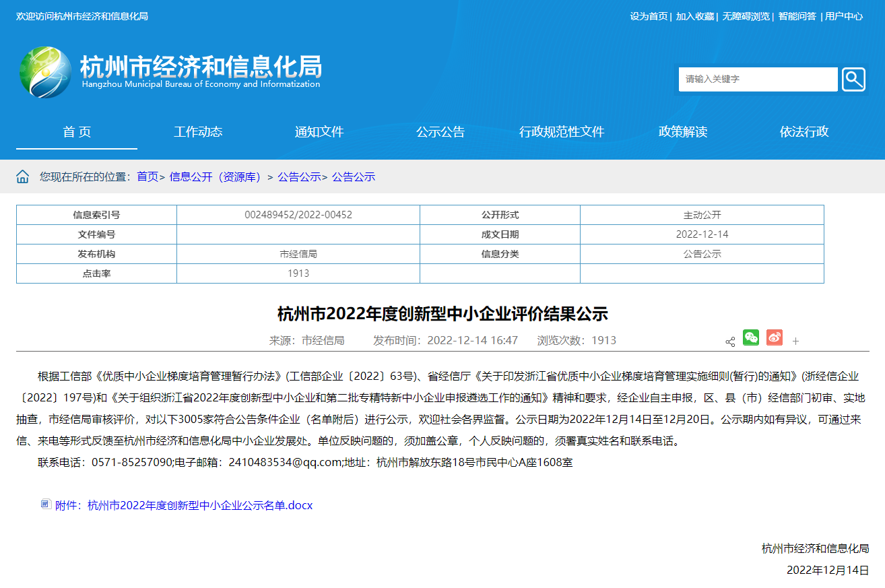Click the home icon in breadcrumb bar

click(x=23, y=177)
